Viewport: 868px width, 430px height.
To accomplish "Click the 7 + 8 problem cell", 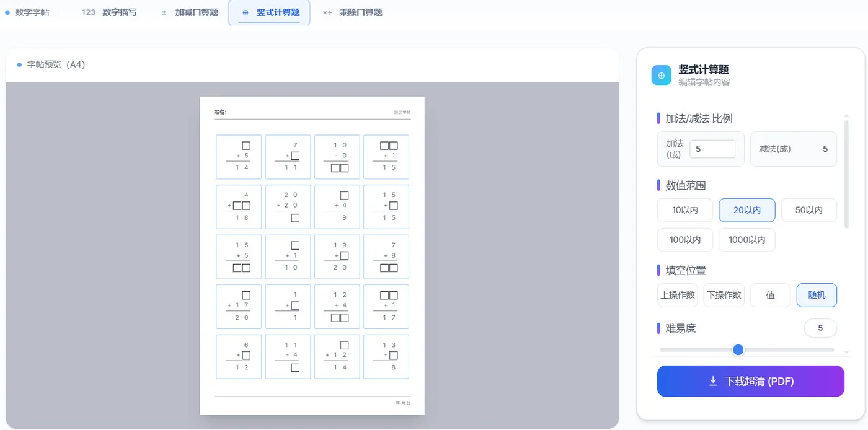I will 386,257.
